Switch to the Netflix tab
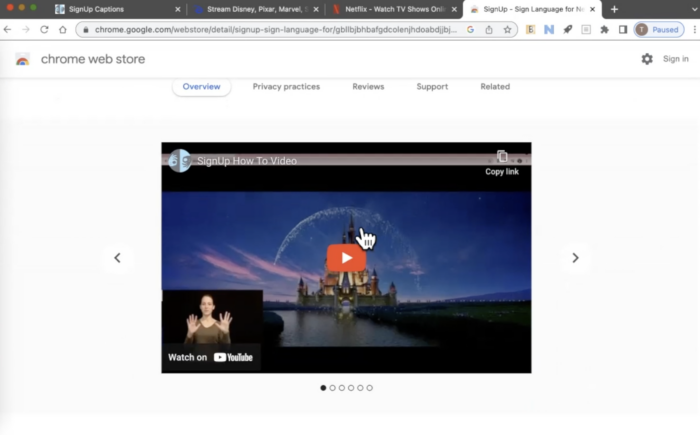Image resolution: width=700 pixels, height=435 pixels. click(395, 9)
